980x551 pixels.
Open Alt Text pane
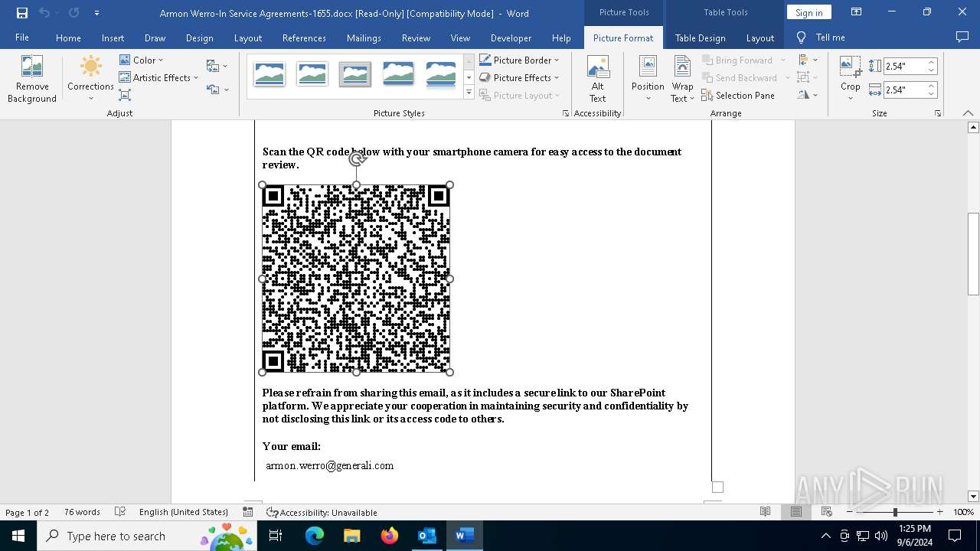(598, 79)
